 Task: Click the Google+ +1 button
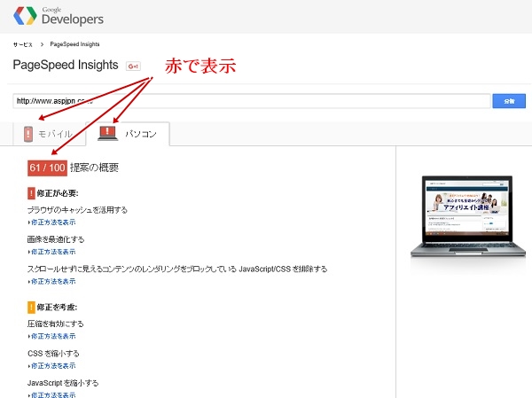(x=133, y=66)
